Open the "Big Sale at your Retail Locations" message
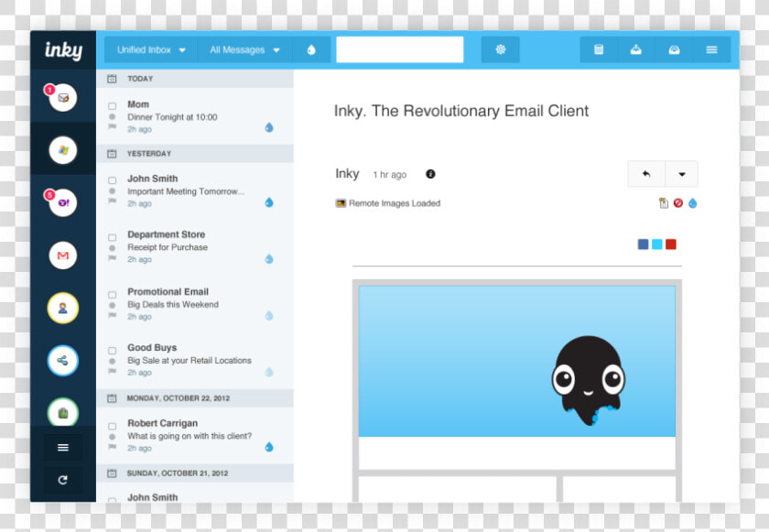 [x=190, y=361]
